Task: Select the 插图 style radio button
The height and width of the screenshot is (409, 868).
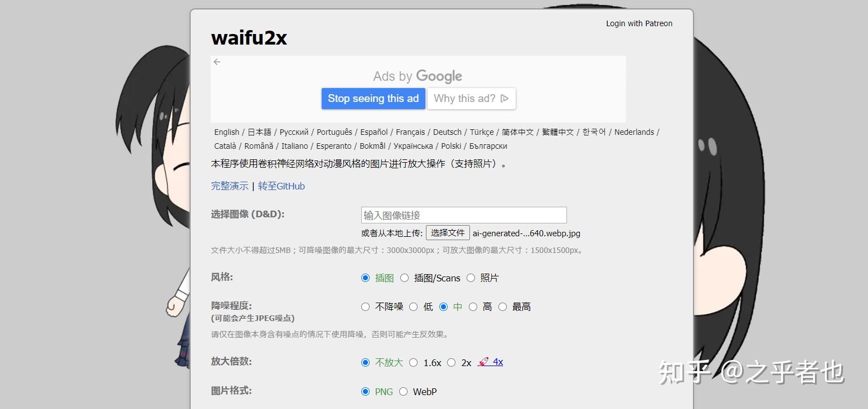Action: point(366,277)
